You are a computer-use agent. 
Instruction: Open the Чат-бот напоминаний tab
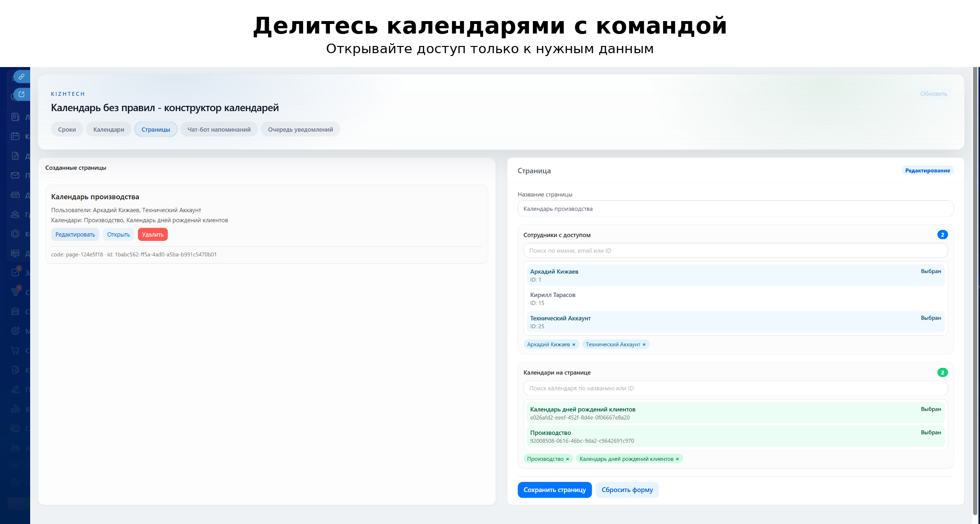(x=219, y=129)
